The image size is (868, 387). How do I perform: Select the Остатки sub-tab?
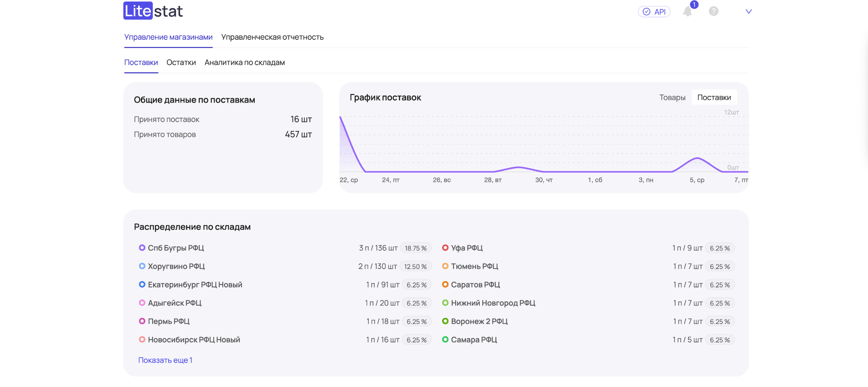[181, 63]
